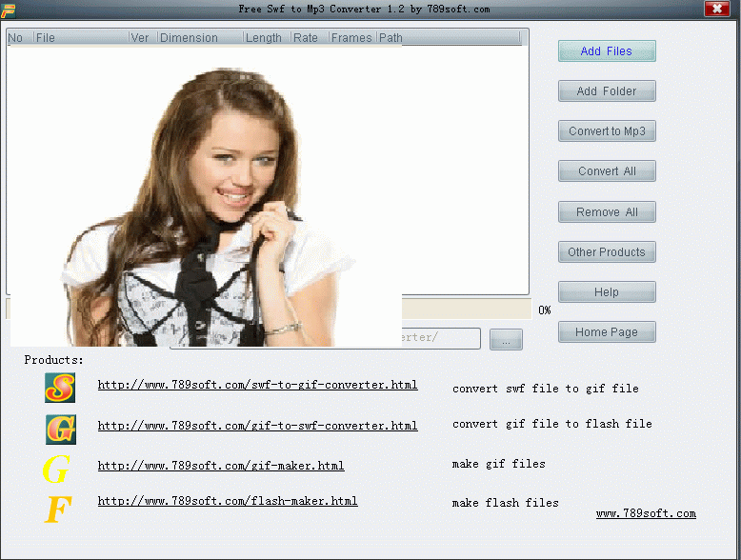This screenshot has height=560, width=741.
Task: Open the www.789soft.com website link
Action: [x=646, y=514]
